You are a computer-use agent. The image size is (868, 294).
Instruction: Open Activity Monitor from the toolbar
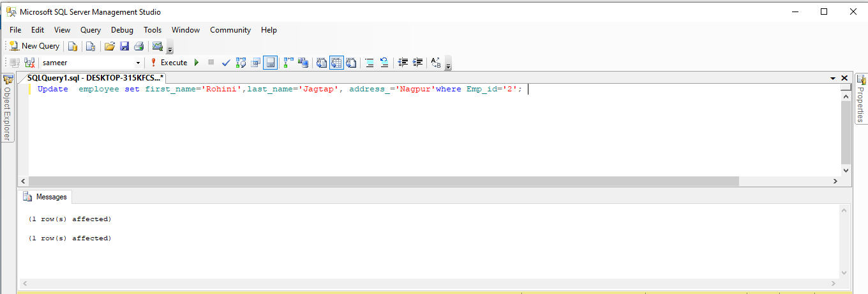157,46
